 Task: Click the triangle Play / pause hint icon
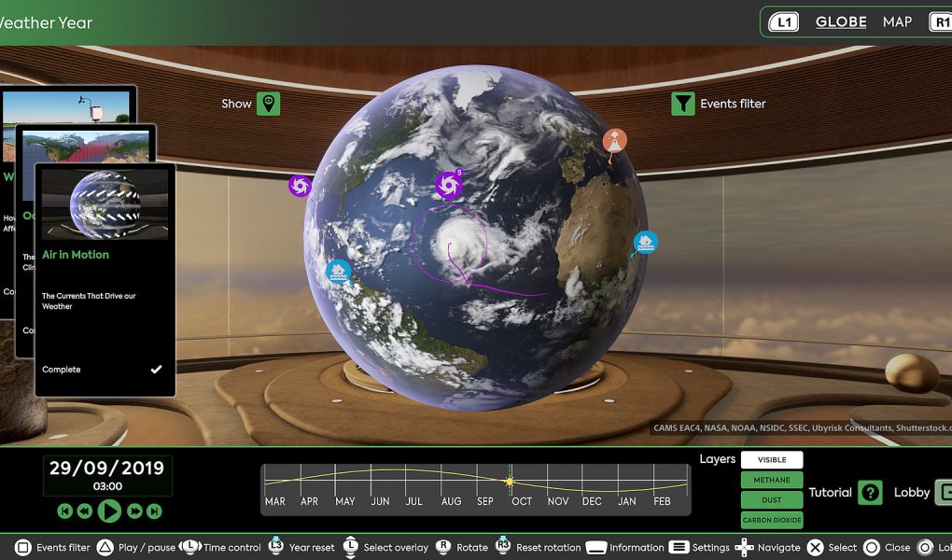point(105,547)
